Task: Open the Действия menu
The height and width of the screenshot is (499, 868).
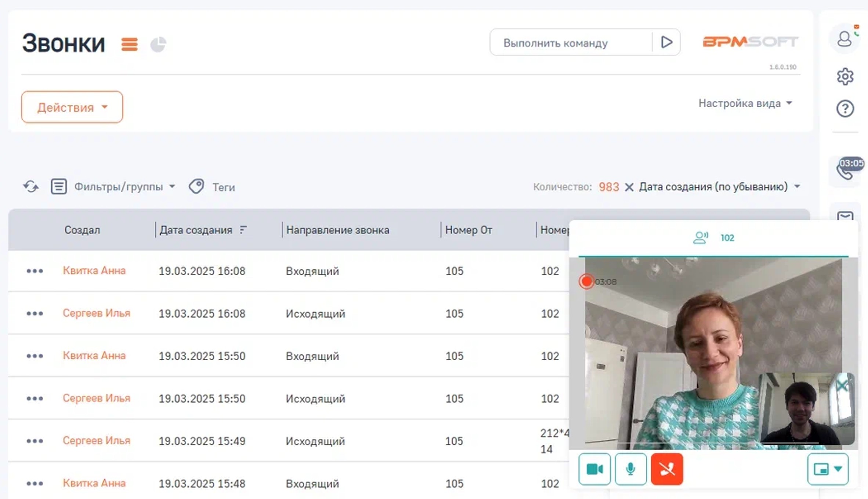Action: pos(72,107)
